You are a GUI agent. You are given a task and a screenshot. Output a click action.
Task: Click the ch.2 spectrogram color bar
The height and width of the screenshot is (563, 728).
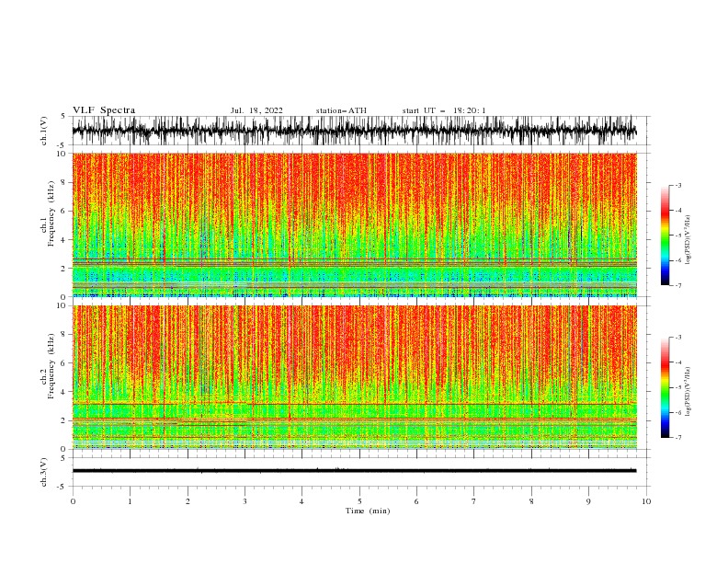[665, 387]
